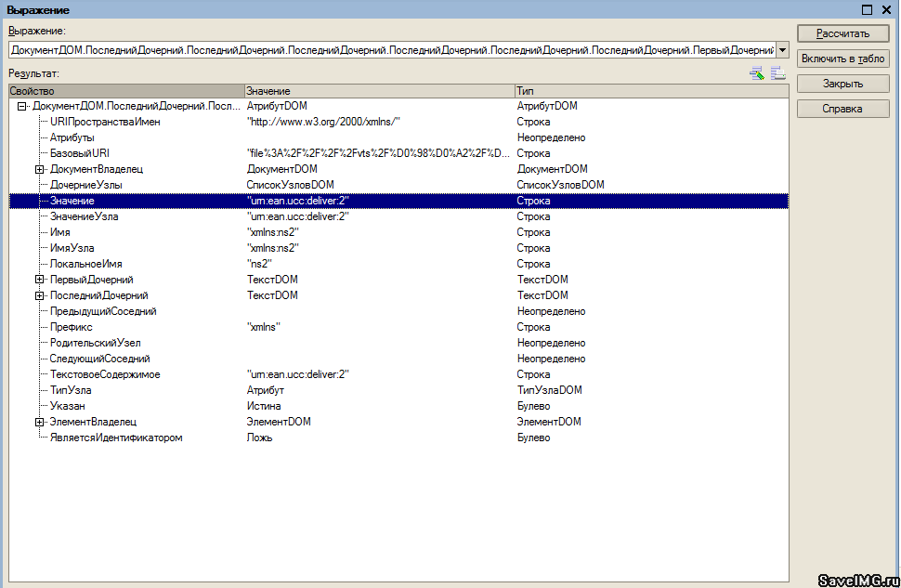Click the Тип column header
This screenshot has height=588, width=901.
click(650, 91)
